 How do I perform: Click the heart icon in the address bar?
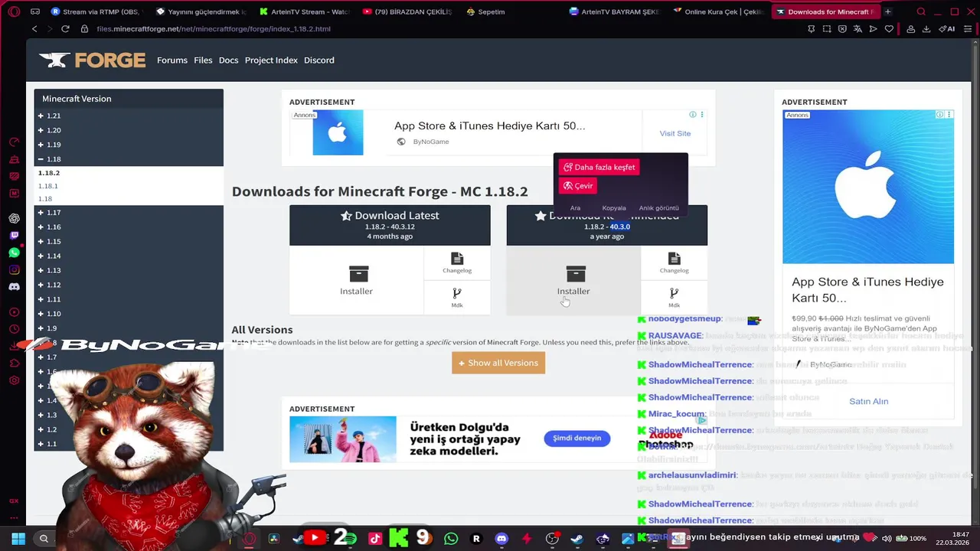pos(889,29)
